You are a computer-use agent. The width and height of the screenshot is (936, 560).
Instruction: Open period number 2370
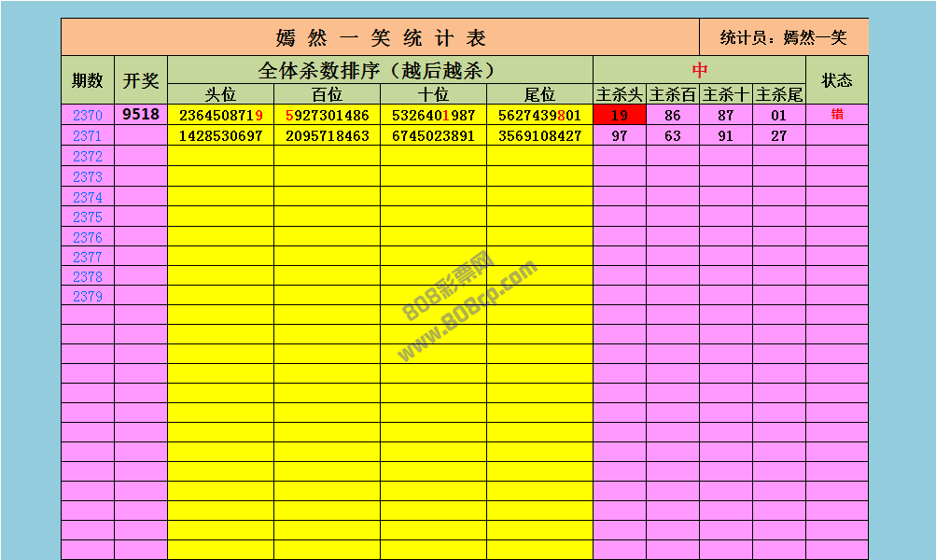(88, 116)
